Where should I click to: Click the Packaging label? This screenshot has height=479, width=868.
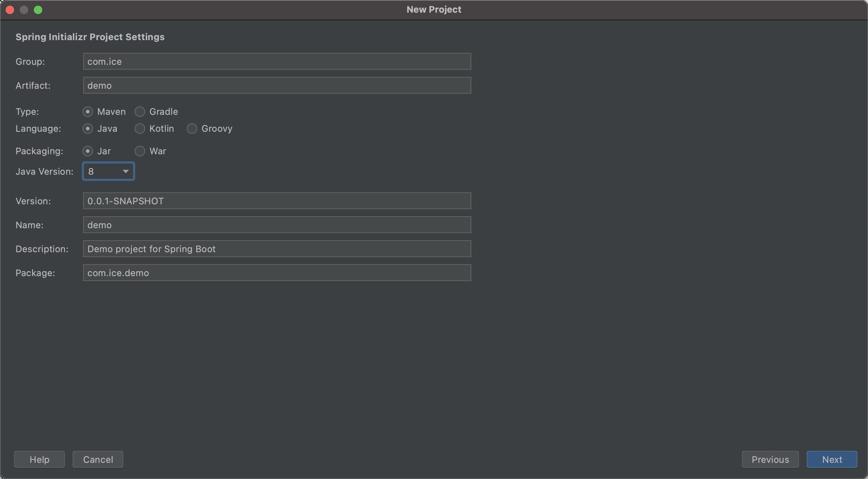pos(39,151)
